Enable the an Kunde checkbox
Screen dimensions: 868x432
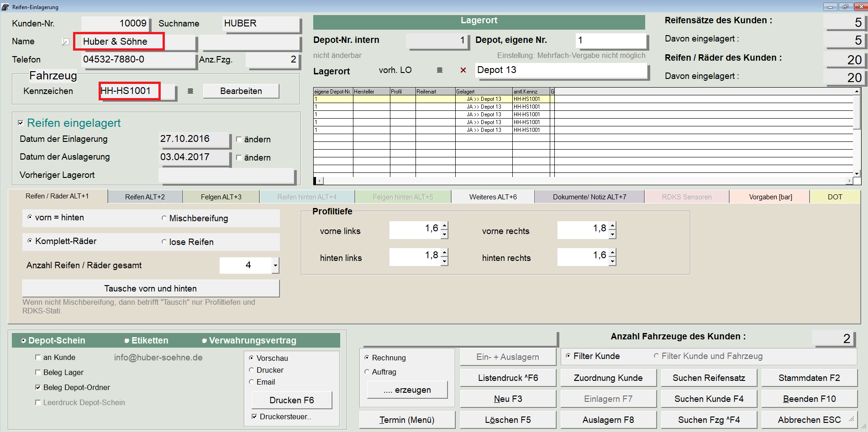pos(38,357)
